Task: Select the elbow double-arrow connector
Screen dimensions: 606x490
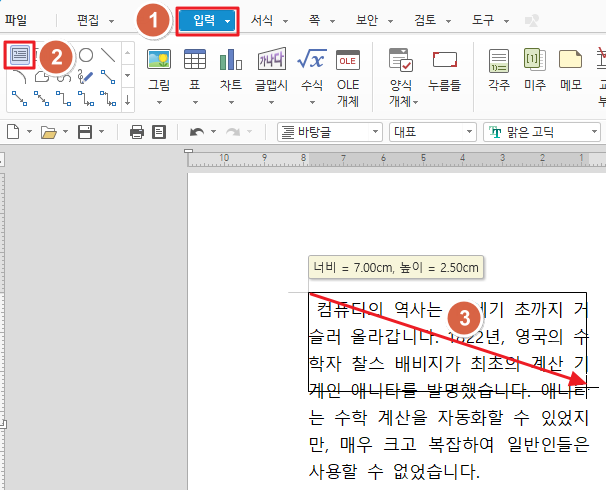Action: pos(108,98)
